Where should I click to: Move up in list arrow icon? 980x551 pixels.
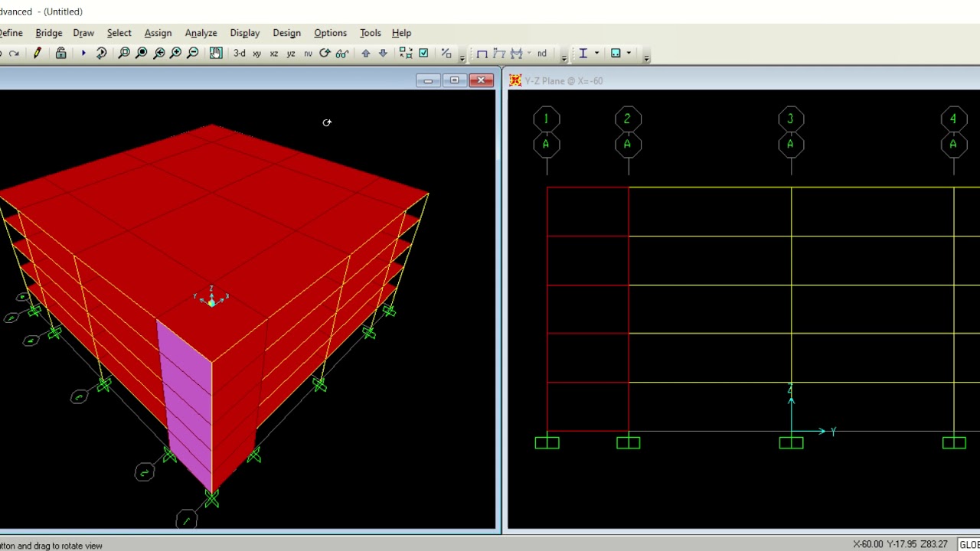click(x=366, y=53)
